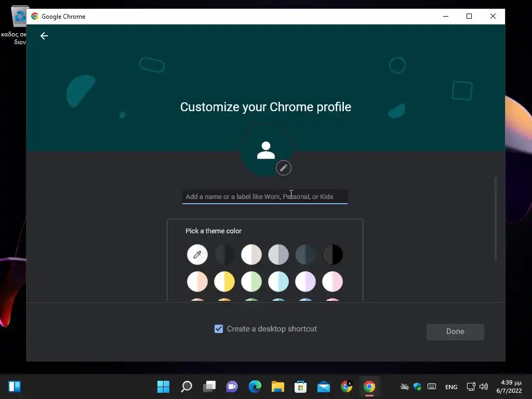Viewport: 532px width, 399px height.
Task: Click the Done button
Action: [455, 331]
